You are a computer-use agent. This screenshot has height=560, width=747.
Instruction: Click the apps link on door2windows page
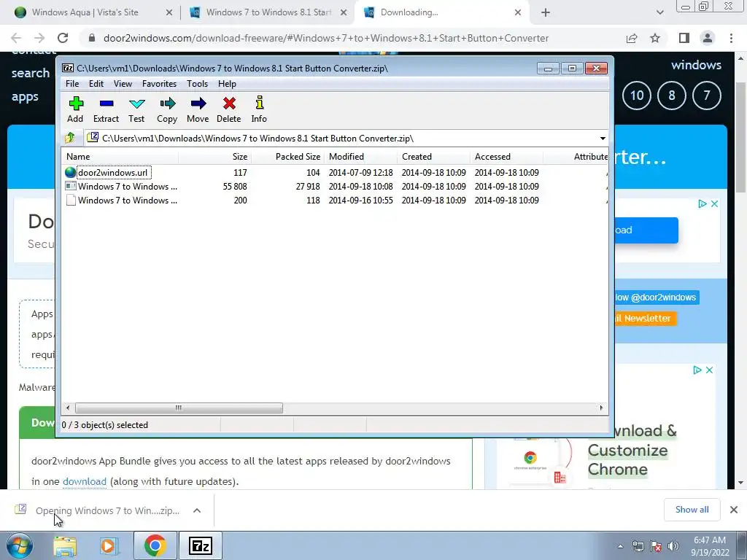[25, 97]
